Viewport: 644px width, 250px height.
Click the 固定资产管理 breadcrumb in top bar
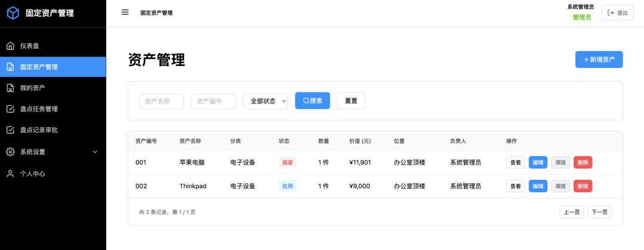(x=156, y=12)
